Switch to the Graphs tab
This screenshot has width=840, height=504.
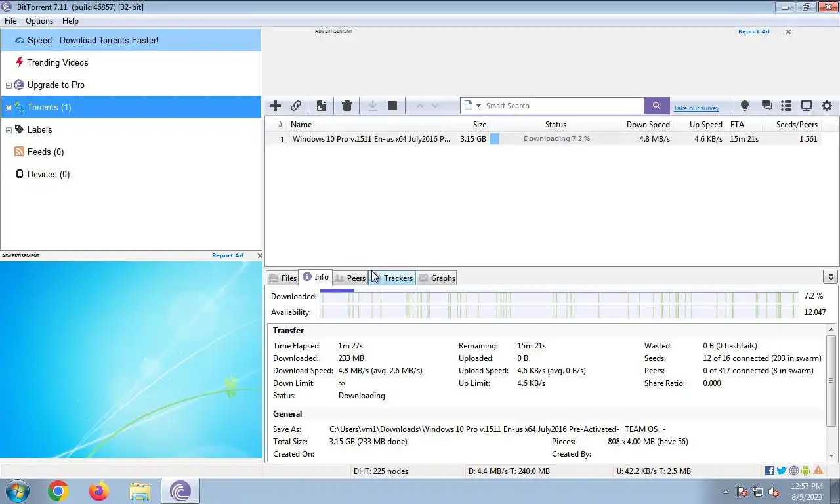point(436,278)
